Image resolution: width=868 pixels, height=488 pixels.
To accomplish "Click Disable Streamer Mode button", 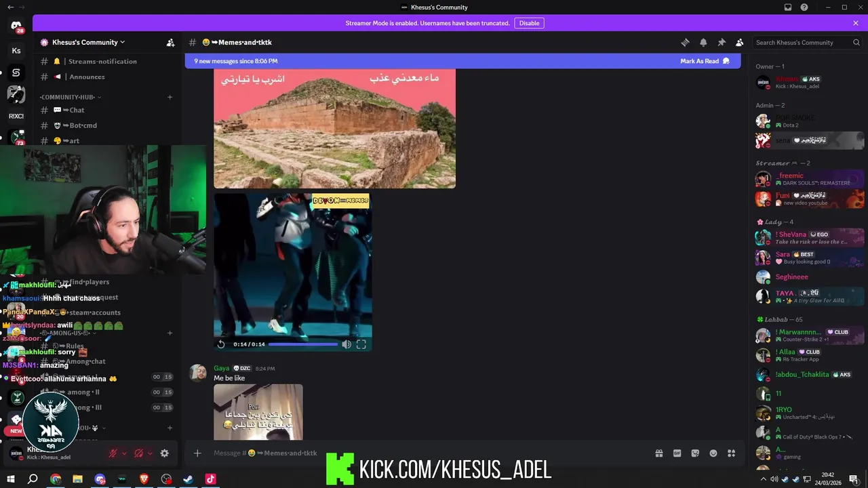I will point(529,23).
